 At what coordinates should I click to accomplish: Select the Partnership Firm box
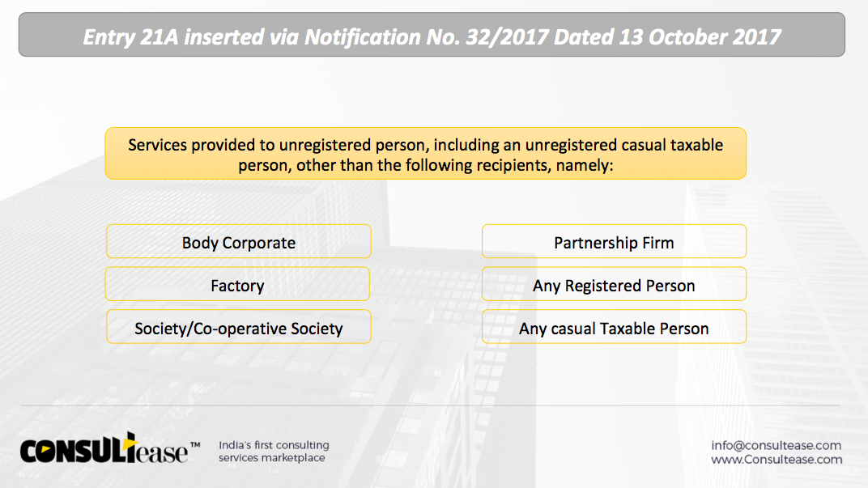tap(614, 241)
